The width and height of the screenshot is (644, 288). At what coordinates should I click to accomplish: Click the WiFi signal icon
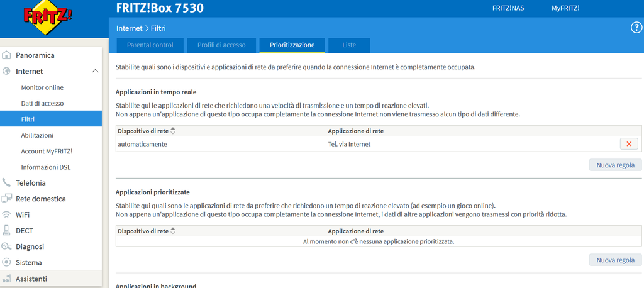(x=6, y=214)
